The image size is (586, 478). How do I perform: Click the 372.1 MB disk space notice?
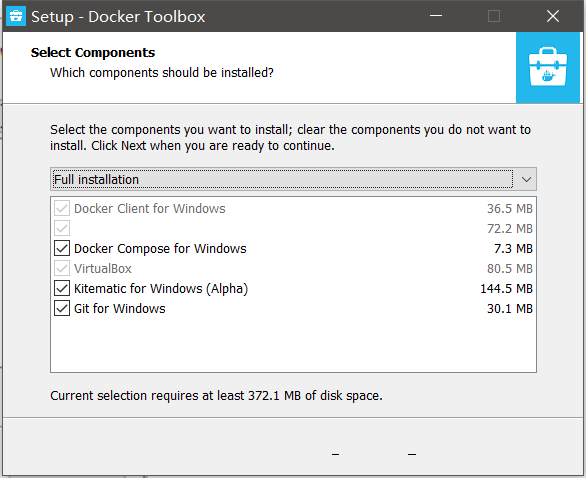pyautogui.click(x=216, y=395)
